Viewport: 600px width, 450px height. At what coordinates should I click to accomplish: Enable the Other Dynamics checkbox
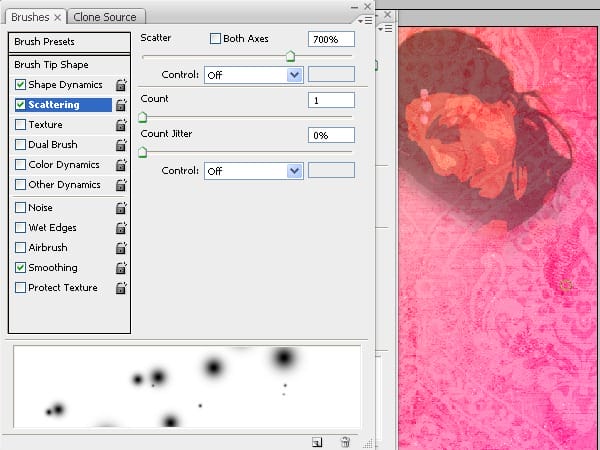tap(20, 185)
